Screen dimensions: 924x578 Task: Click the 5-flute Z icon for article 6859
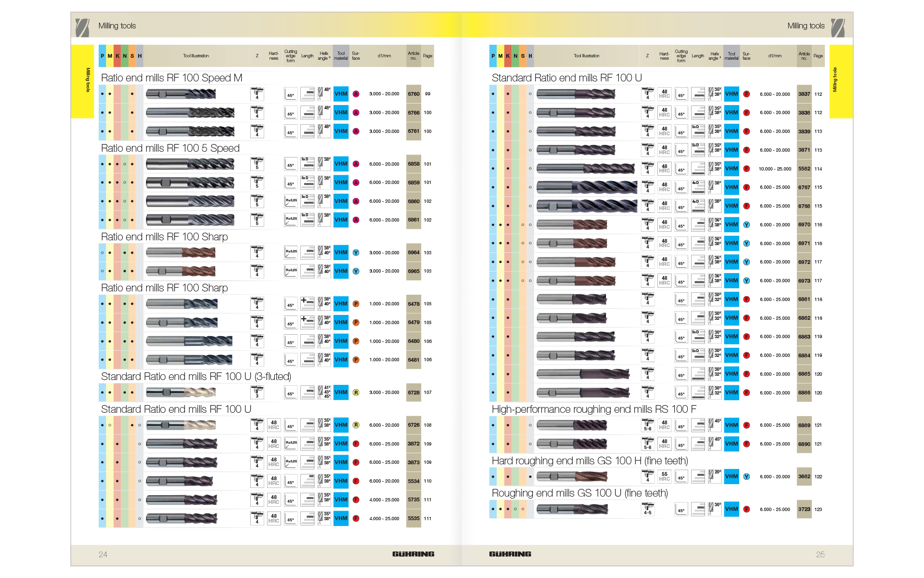pyautogui.click(x=257, y=183)
